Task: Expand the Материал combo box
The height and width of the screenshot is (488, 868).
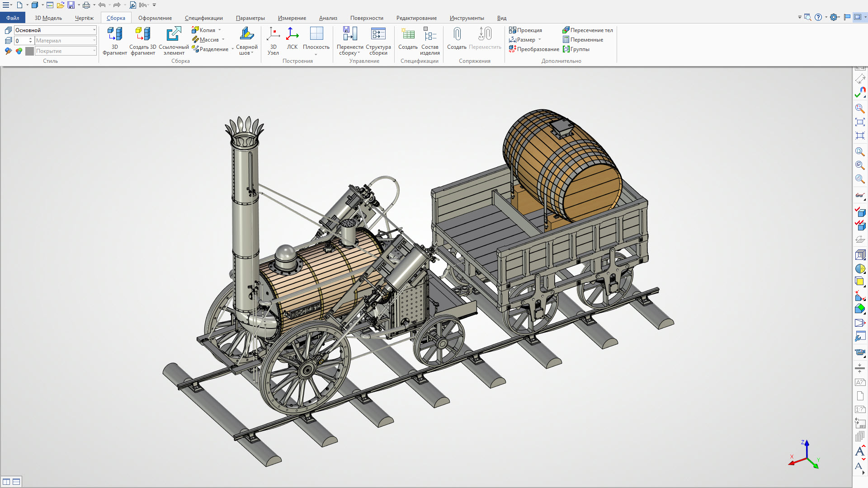Action: tap(66, 40)
